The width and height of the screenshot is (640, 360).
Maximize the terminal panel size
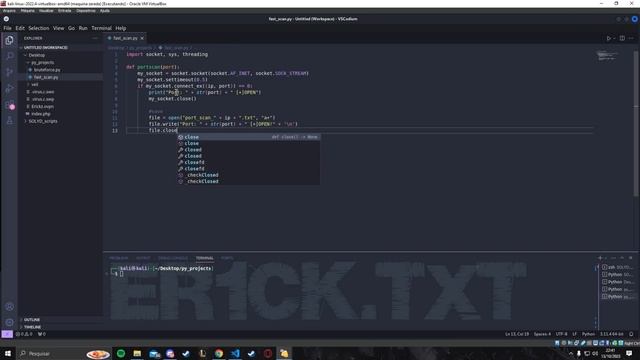(x=622, y=258)
